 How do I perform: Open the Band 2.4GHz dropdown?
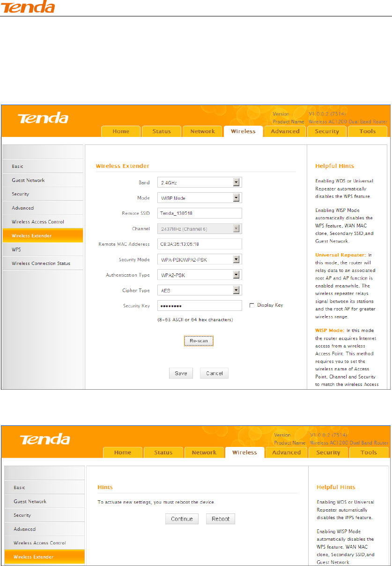pyautogui.click(x=199, y=182)
